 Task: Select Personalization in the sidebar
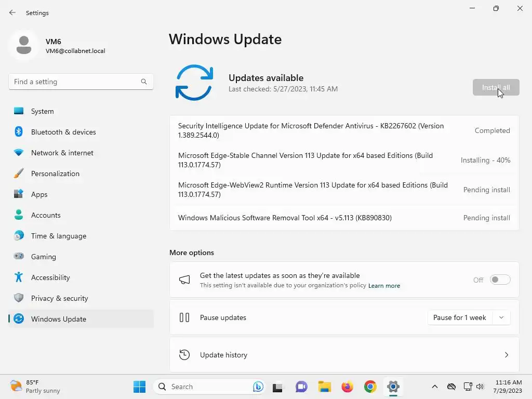pos(81,174)
